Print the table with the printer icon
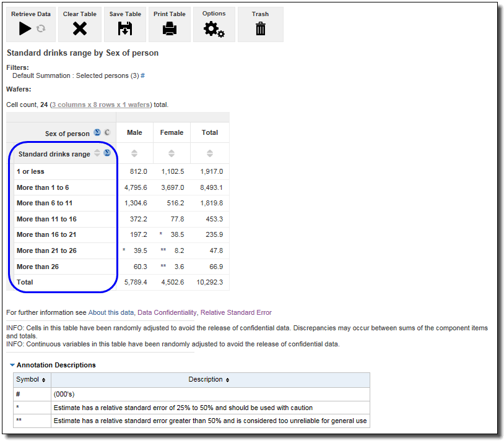 [x=169, y=28]
